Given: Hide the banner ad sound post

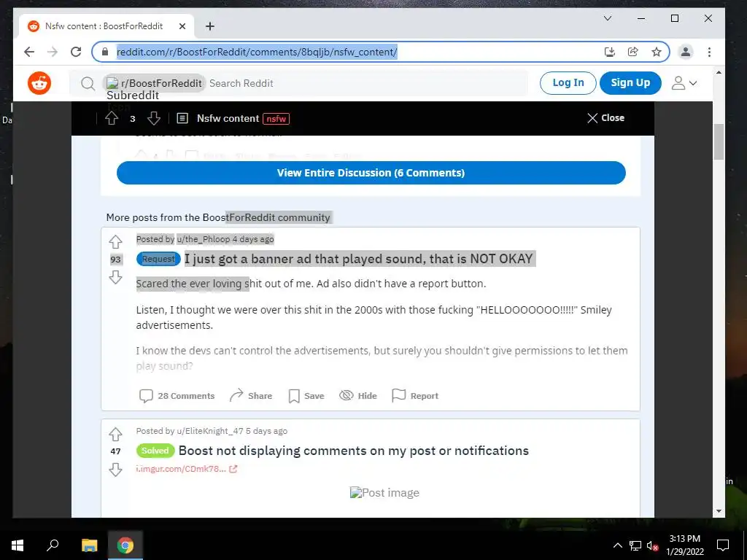Looking at the screenshot, I should click(357, 396).
